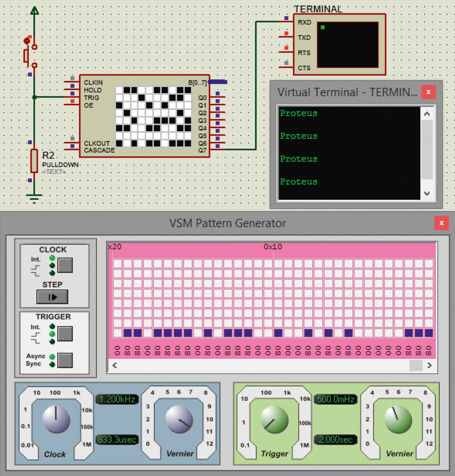Click the CASCADE pin label
455x476 pixels.
coord(99,150)
